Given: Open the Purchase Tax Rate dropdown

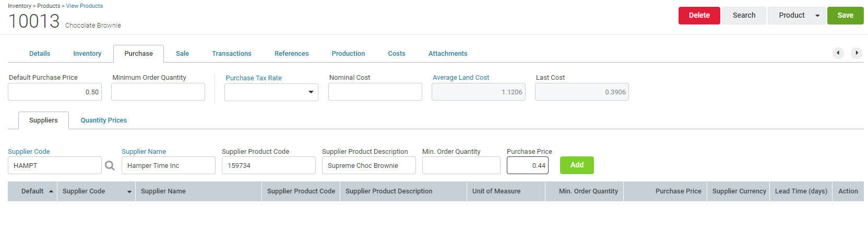Looking at the screenshot, I should [271, 92].
